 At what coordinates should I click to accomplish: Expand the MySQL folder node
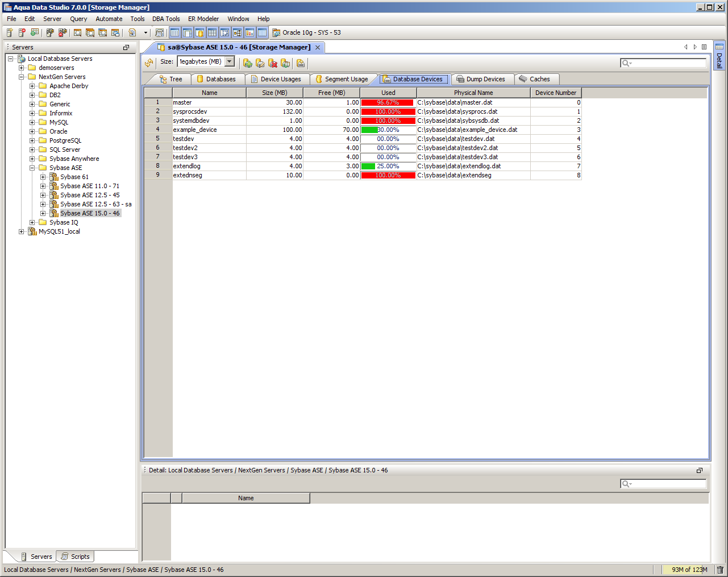pyautogui.click(x=32, y=122)
